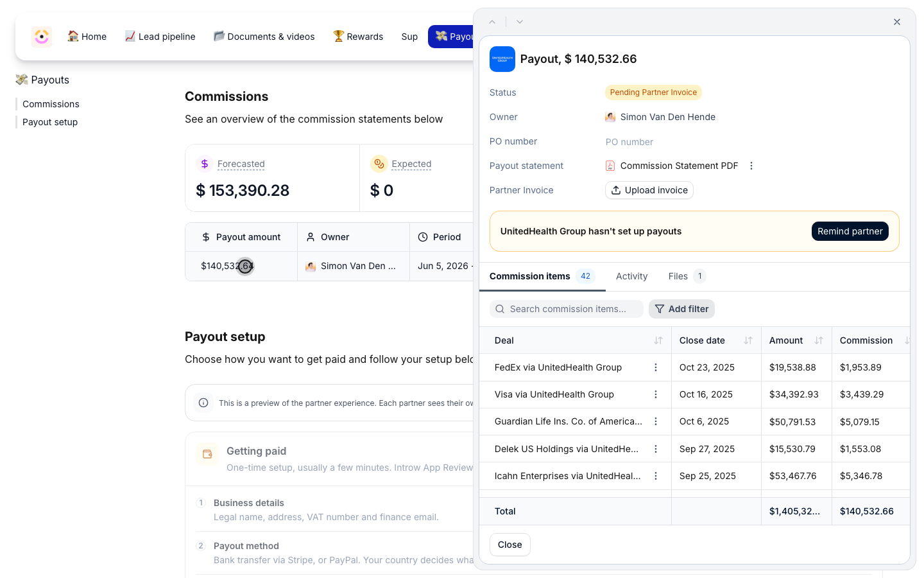The image size is (924, 578).
Task: Click the Add filter button
Action: click(681, 309)
